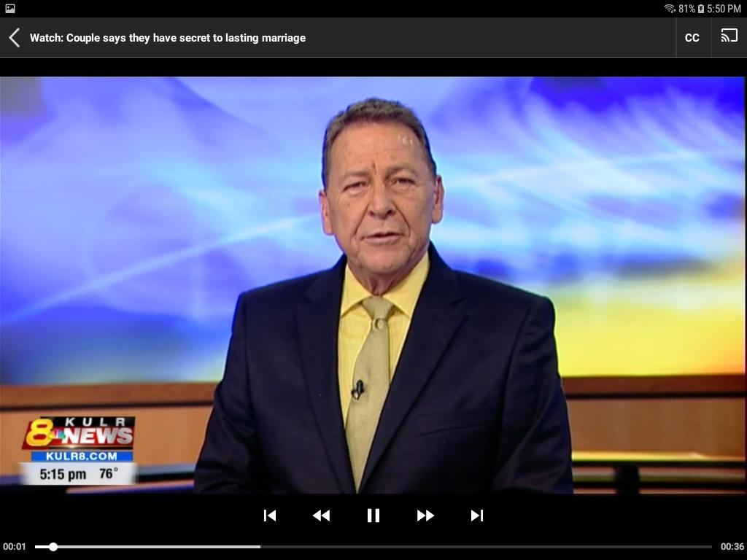
Task: Fast forward the video
Action: (x=425, y=516)
